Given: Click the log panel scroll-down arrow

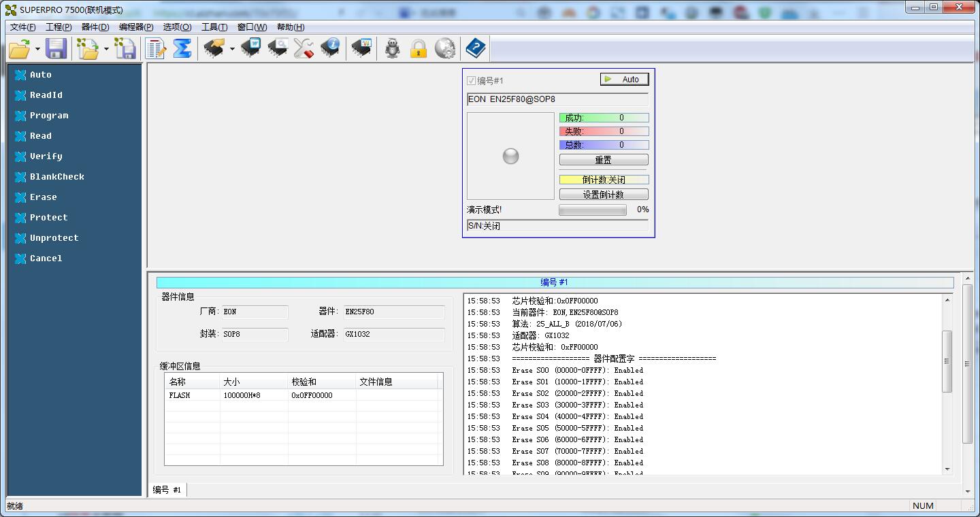Looking at the screenshot, I should [947, 469].
